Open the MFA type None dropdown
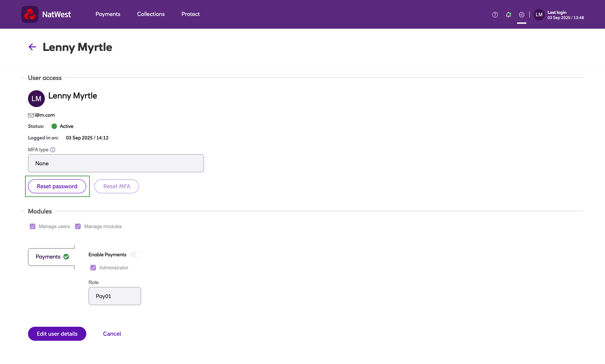Viewport: 605px width, 364px height. (116, 163)
